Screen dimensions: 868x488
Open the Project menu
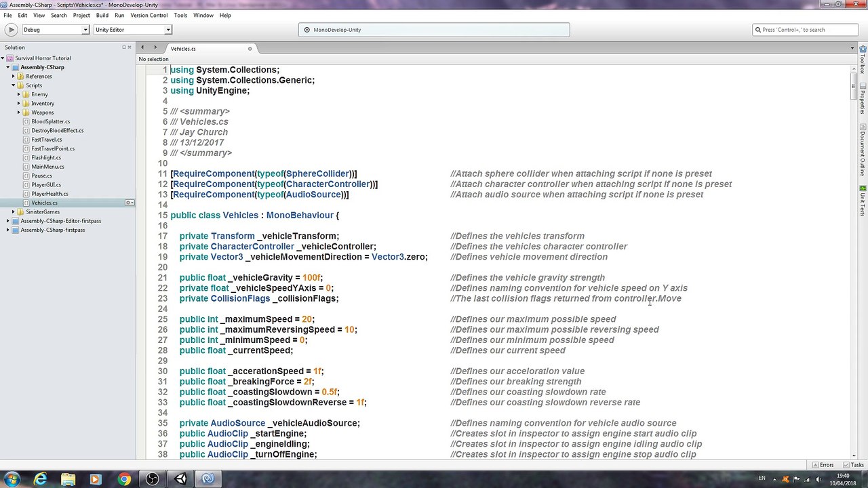point(81,15)
